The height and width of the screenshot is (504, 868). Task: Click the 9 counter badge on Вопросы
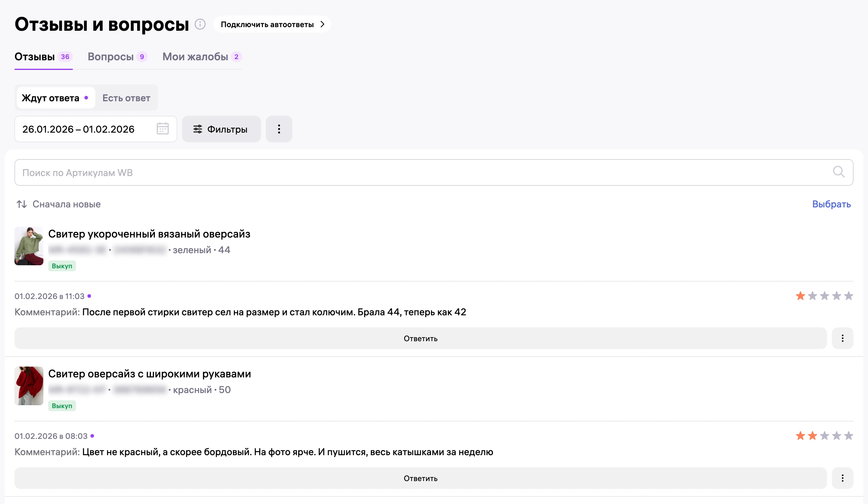point(142,56)
